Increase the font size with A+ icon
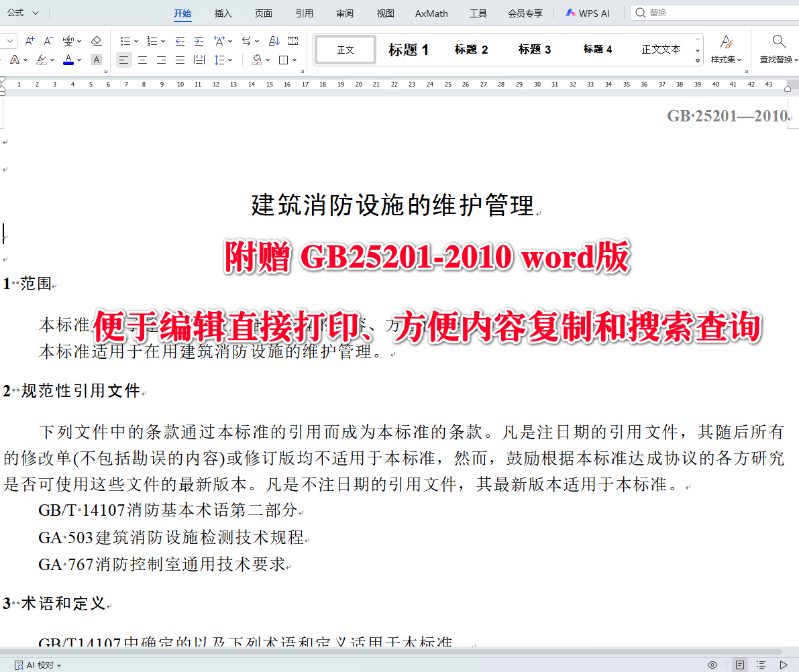 pos(30,41)
